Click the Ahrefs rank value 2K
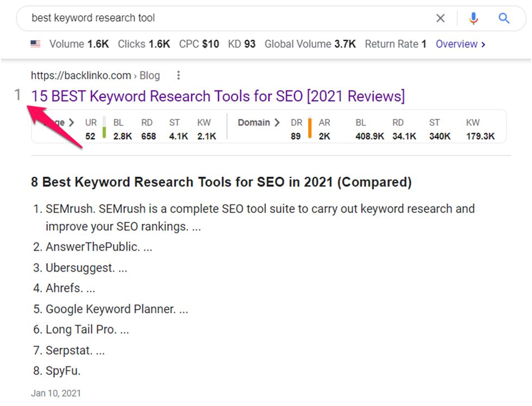The height and width of the screenshot is (406, 532). pyautogui.click(x=324, y=136)
